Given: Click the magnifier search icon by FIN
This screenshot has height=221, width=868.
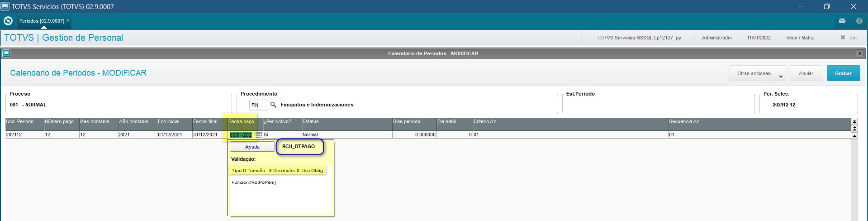Looking at the screenshot, I should [x=273, y=105].
